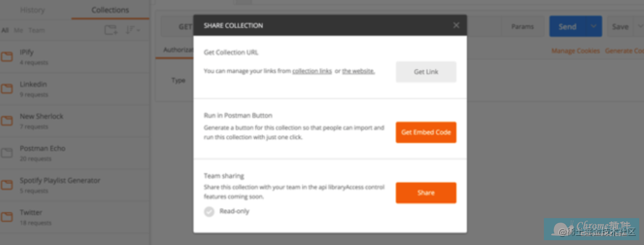The height and width of the screenshot is (245, 644).
Task: Expand the Send button dropdown arrow
Action: 594,26
